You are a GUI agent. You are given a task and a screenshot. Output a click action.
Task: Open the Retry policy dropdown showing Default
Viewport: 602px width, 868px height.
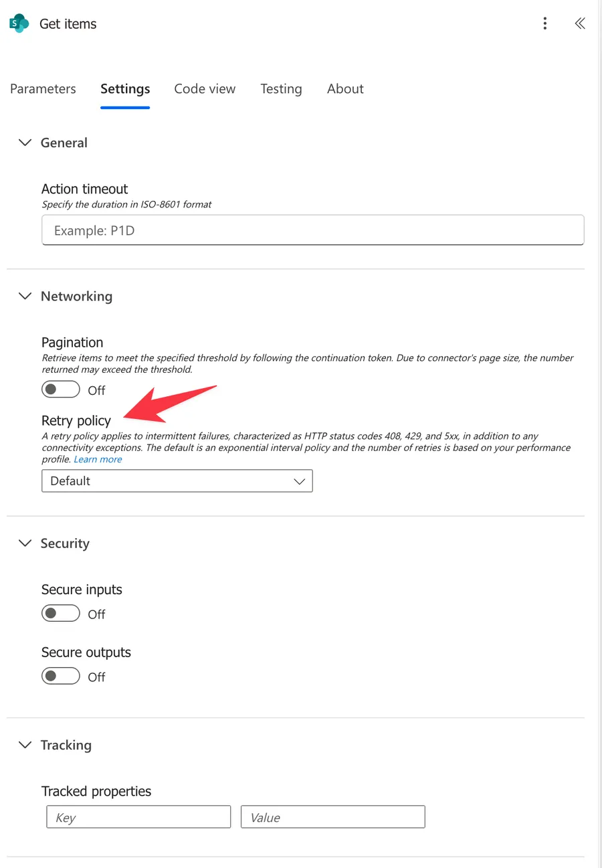[177, 481]
